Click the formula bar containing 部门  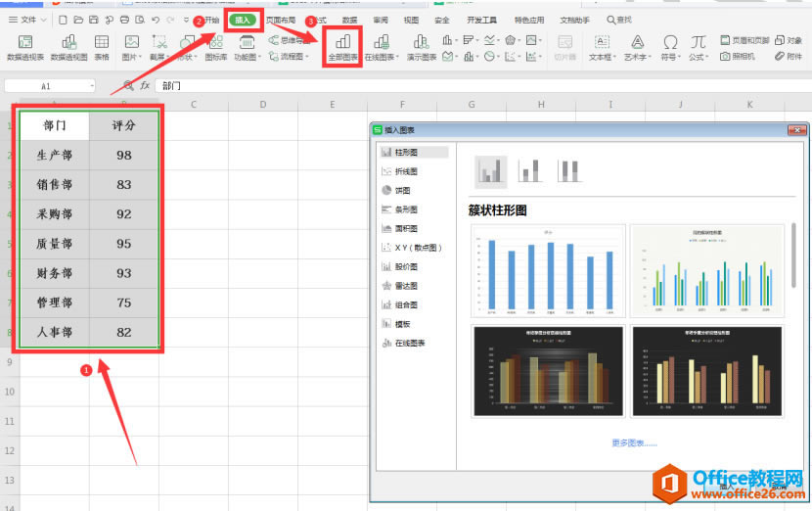(481, 85)
